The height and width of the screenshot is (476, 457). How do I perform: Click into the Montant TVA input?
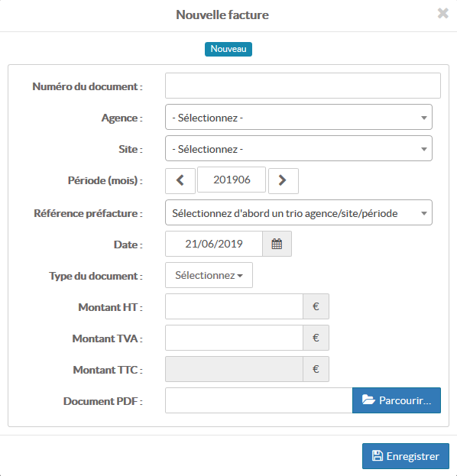coord(234,338)
